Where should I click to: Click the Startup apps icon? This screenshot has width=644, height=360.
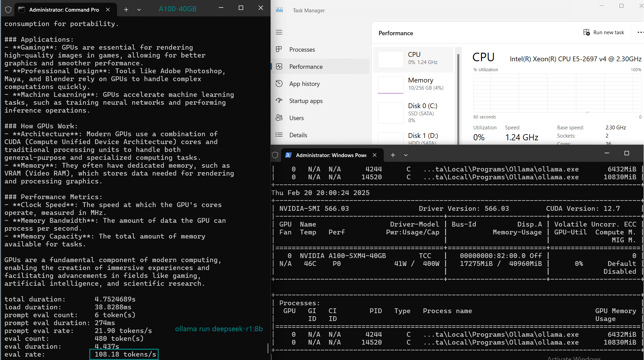click(279, 101)
